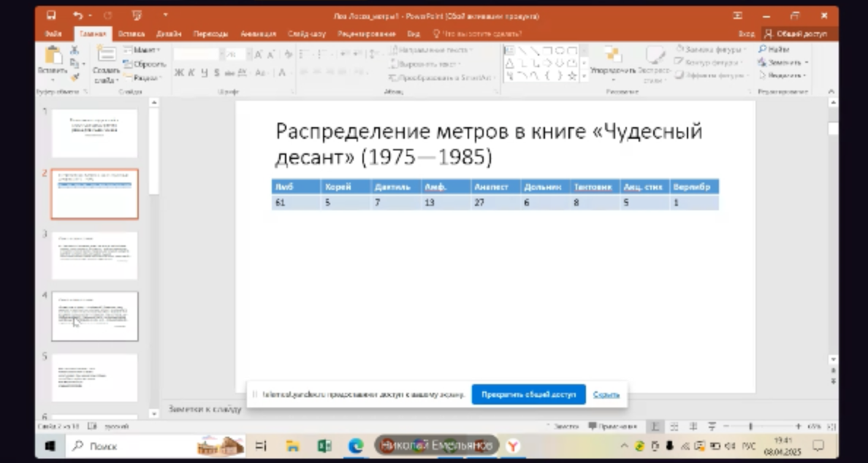The image size is (868, 463).
Task: Increase the font size
Action: coord(258,54)
